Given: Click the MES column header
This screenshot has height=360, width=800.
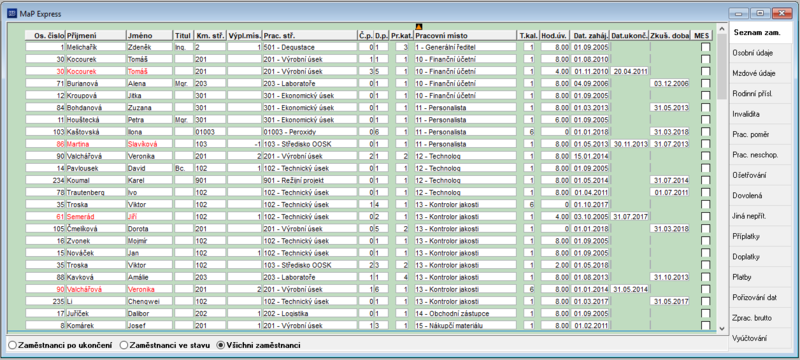Looking at the screenshot, I should pos(702,36).
